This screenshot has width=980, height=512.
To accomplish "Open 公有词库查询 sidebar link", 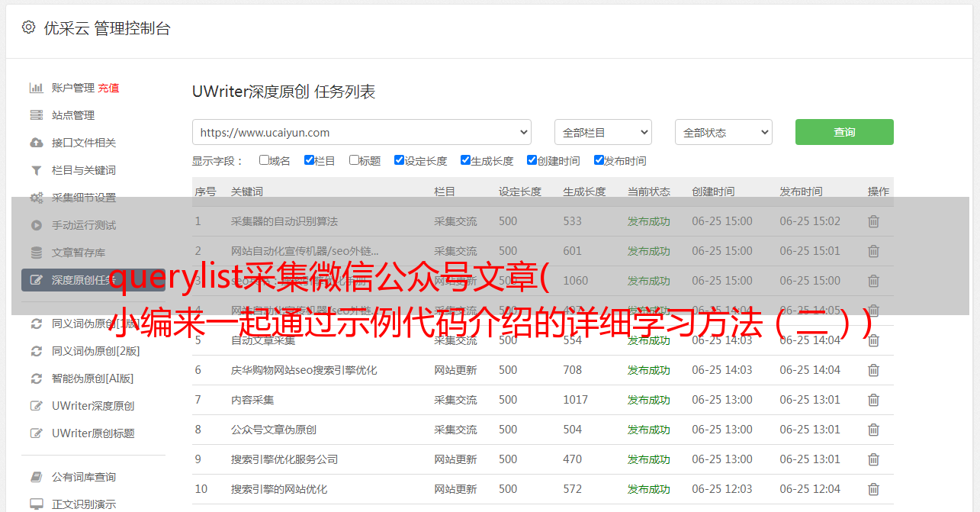I will [x=84, y=477].
